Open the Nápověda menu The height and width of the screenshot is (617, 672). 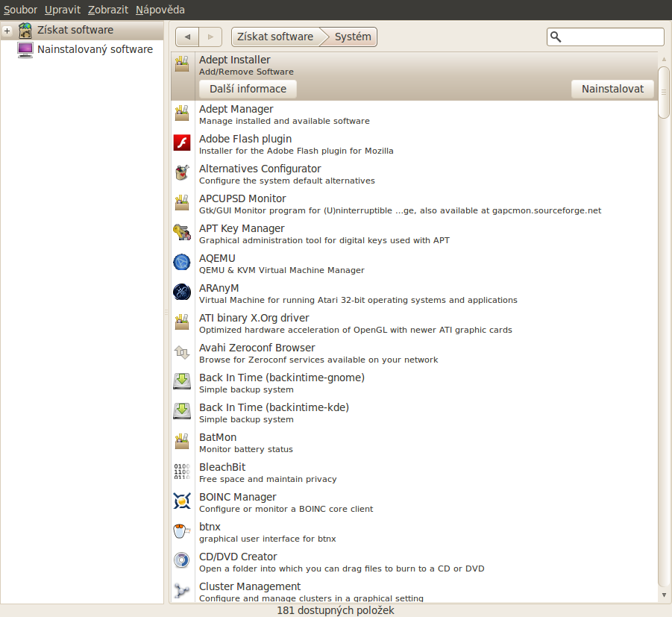pos(160,10)
